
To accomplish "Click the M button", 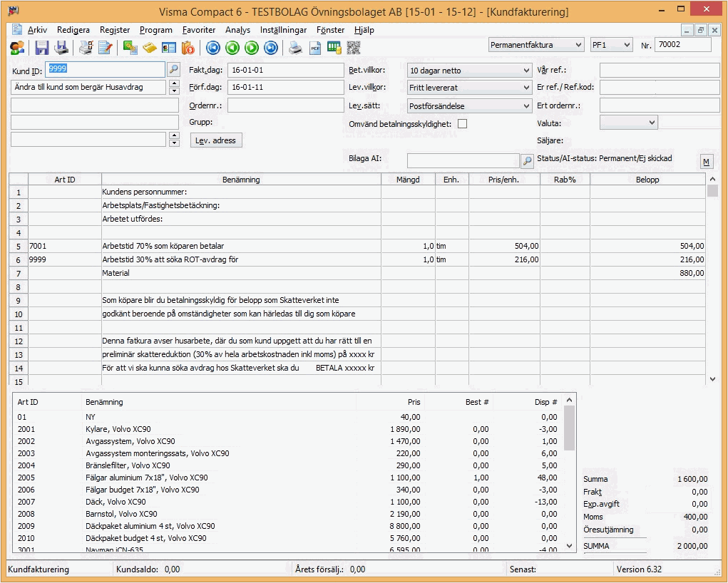I will [706, 162].
